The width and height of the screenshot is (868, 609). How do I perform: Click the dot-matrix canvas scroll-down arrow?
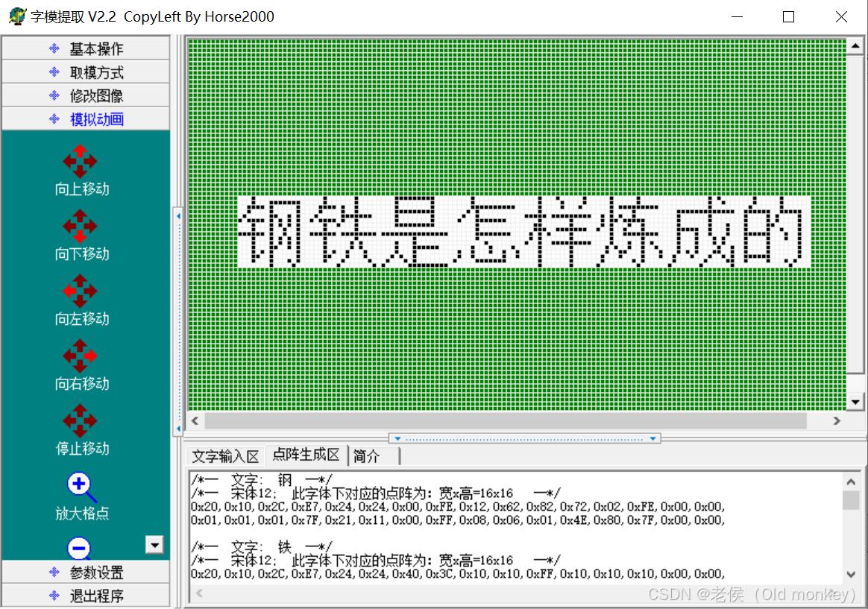click(855, 402)
